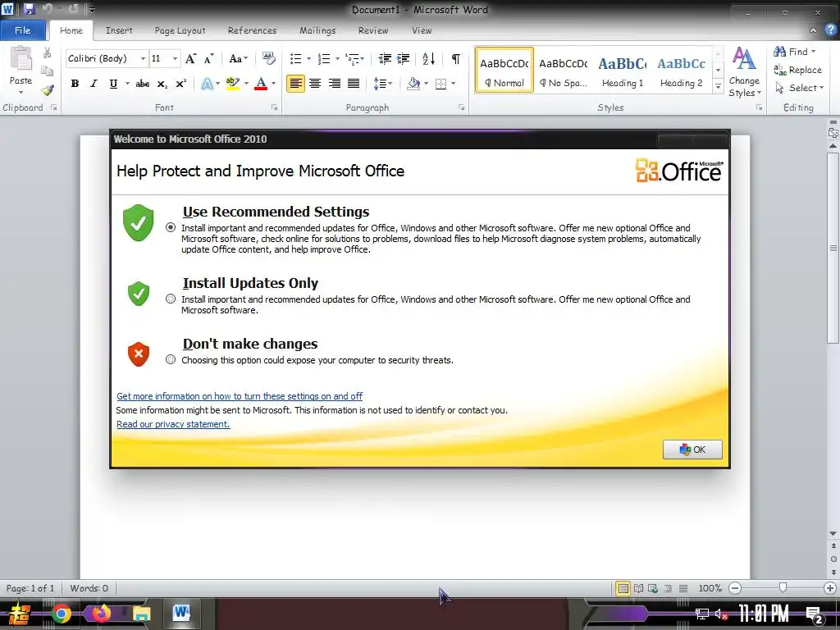The height and width of the screenshot is (630, 840).
Task: Switch to the Review tab
Action: click(373, 30)
